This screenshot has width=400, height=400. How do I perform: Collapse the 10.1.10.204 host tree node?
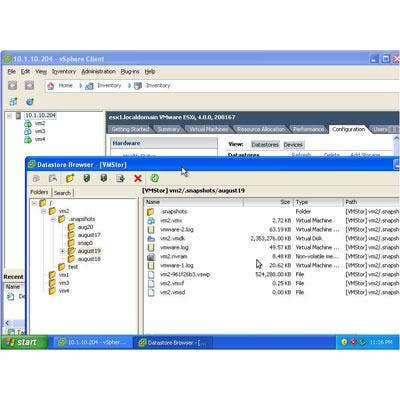(9, 116)
